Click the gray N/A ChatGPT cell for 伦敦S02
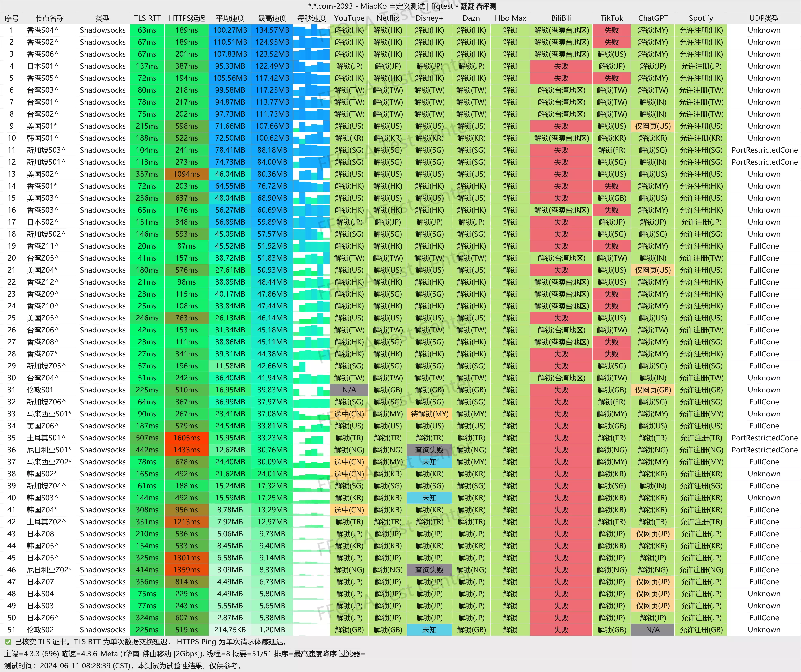 point(653,630)
